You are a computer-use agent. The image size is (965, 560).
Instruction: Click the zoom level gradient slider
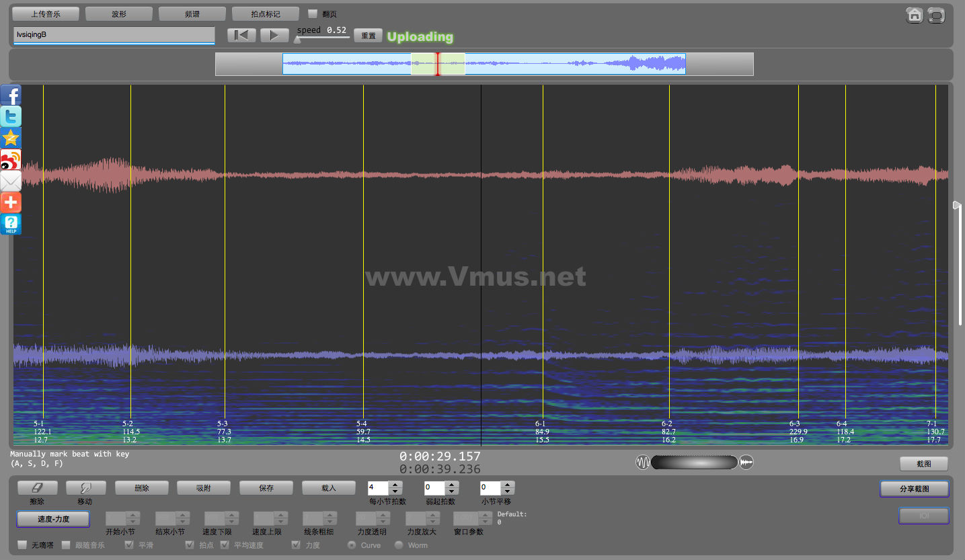pos(694,463)
